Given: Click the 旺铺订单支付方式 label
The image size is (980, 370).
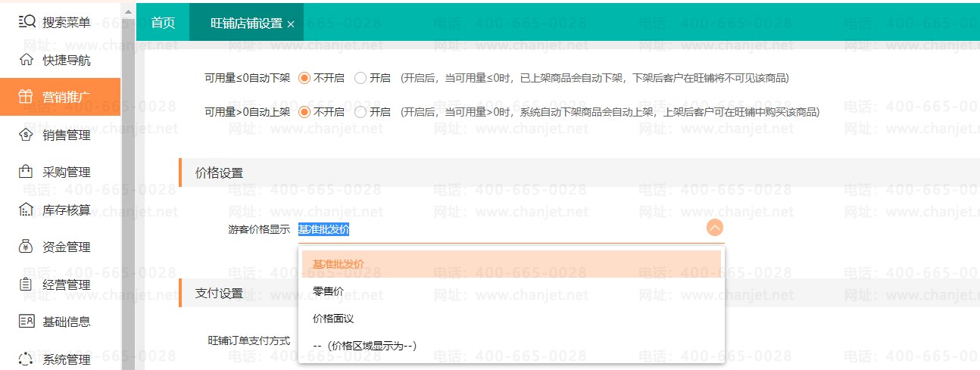Looking at the screenshot, I should [249, 340].
